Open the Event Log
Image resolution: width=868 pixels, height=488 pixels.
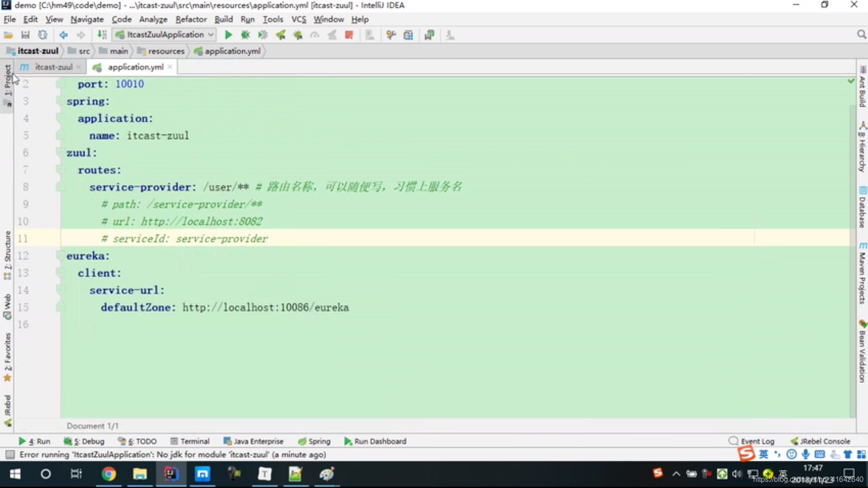click(x=751, y=441)
